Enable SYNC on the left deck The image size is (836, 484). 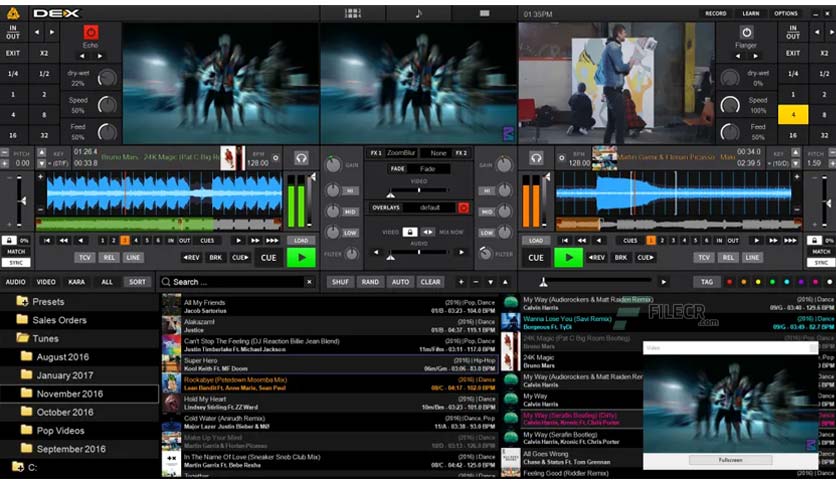pyautogui.click(x=16, y=262)
